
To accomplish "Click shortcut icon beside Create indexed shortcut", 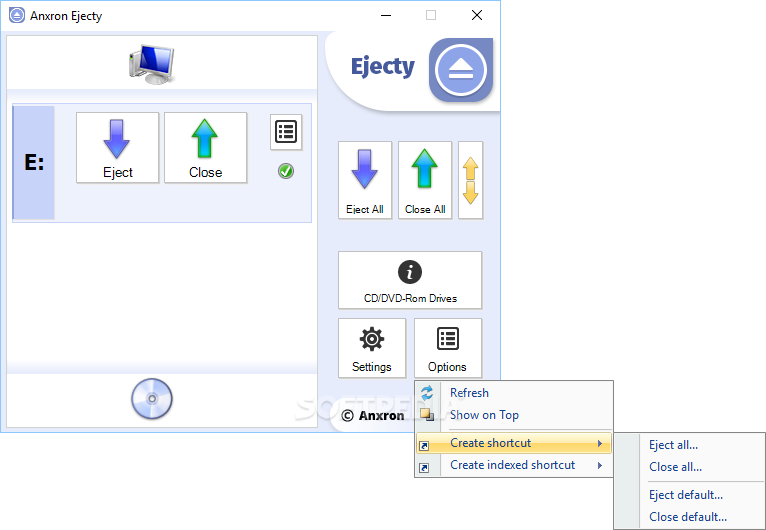I will click(x=424, y=468).
